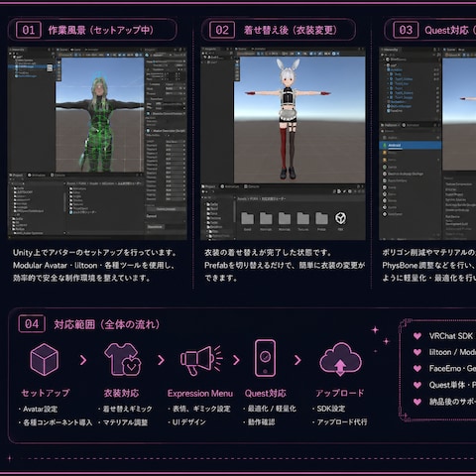Click the arrow chevron between Quest対応 and アップロード

(x=297, y=360)
